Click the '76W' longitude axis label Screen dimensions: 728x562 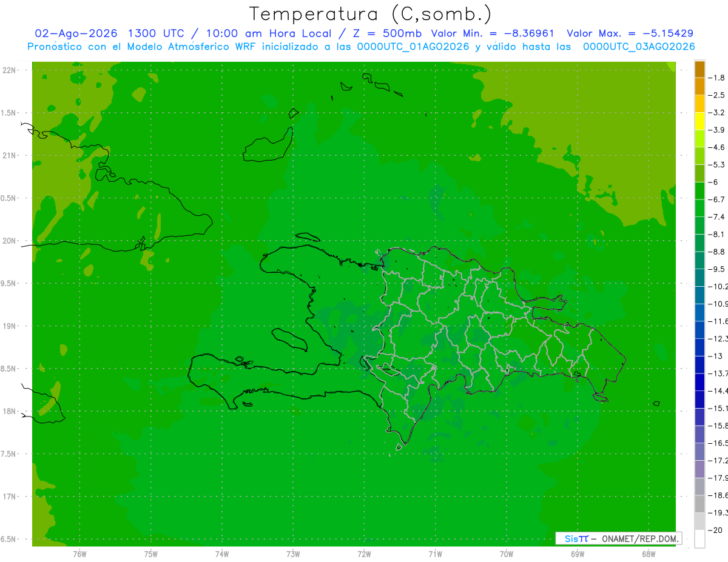click(79, 554)
